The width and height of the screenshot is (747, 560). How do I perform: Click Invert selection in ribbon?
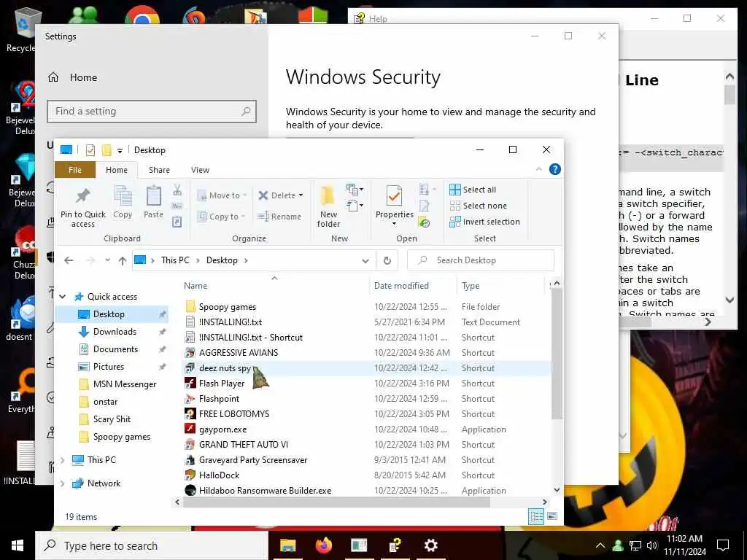point(484,222)
